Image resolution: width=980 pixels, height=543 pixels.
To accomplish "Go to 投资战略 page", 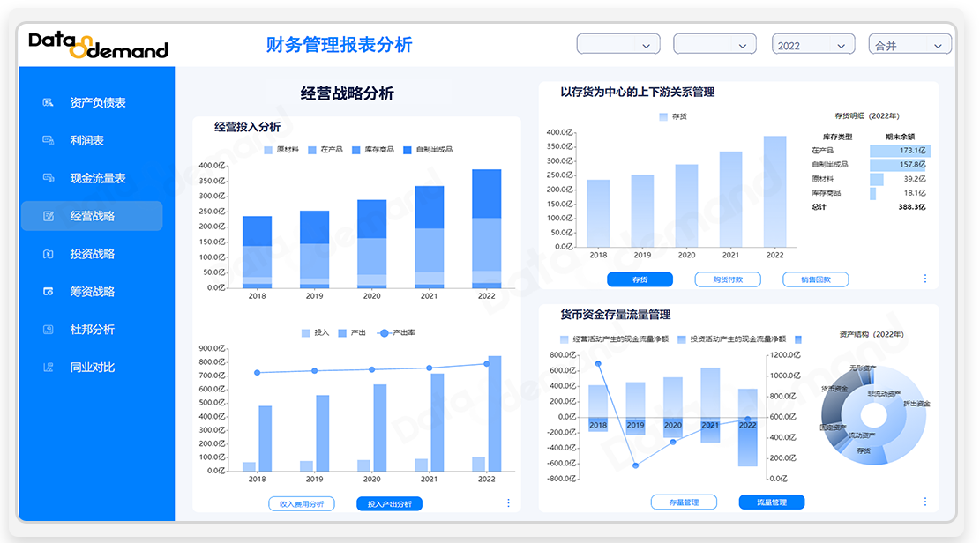I will coord(92,254).
